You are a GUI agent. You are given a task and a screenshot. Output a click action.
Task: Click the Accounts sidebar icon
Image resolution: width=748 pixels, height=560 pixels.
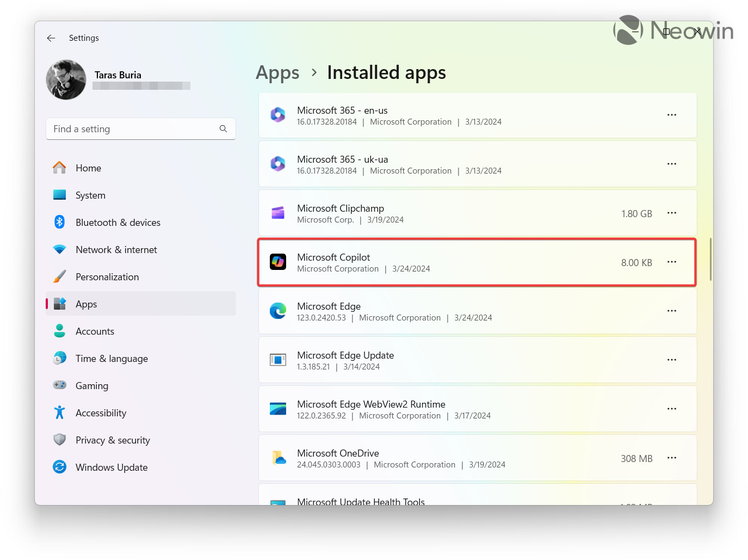[60, 331]
